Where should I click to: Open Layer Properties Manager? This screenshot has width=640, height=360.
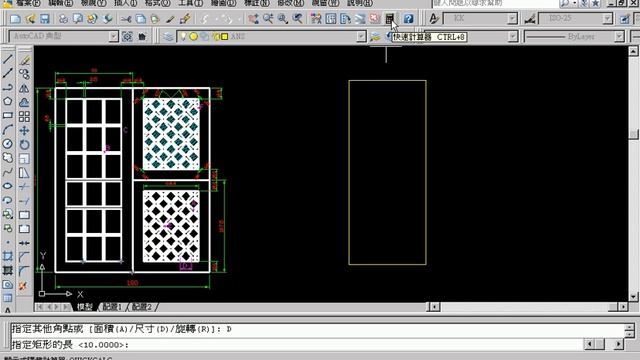[x=168, y=37]
